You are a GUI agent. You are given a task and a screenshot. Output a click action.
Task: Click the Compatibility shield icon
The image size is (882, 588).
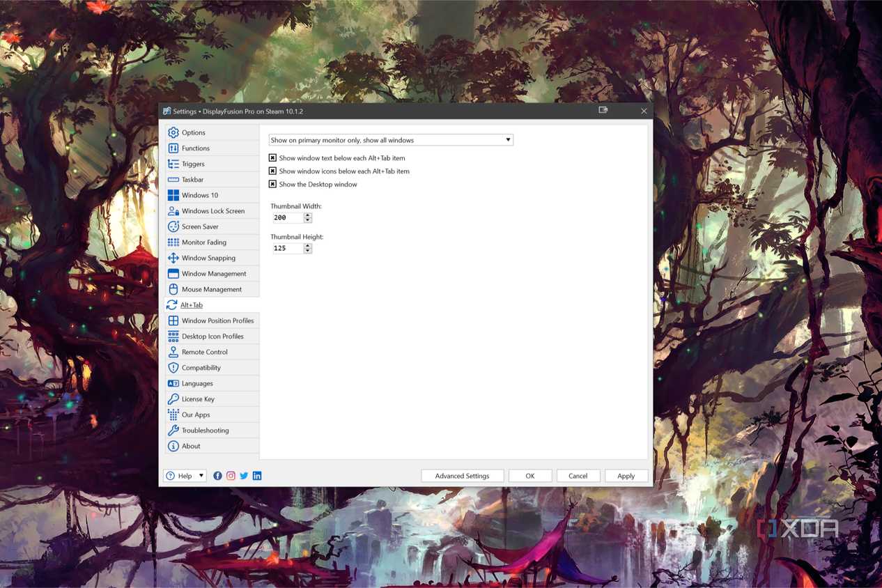(x=173, y=368)
